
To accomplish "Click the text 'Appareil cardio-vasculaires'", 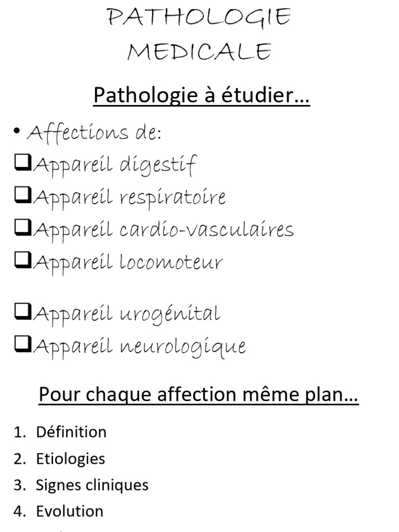I will pos(163,230).
